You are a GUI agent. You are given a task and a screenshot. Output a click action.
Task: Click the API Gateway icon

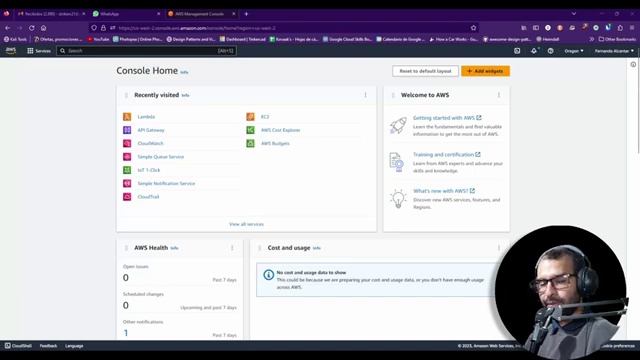coord(127,130)
